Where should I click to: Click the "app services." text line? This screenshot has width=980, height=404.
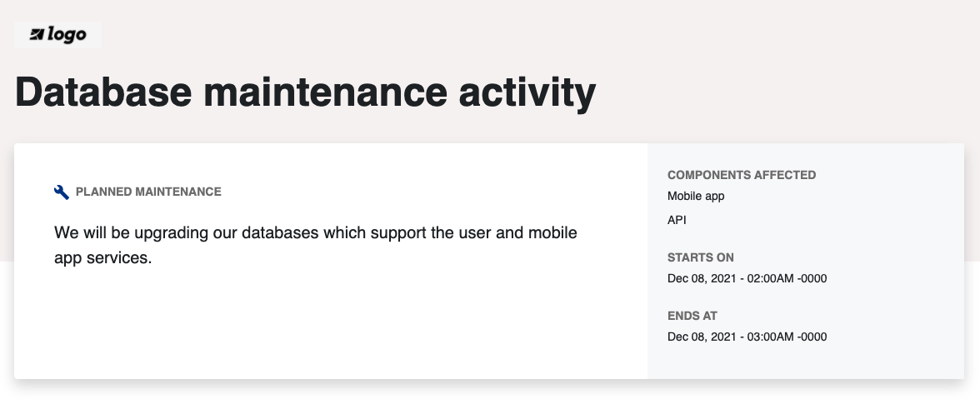point(103,257)
